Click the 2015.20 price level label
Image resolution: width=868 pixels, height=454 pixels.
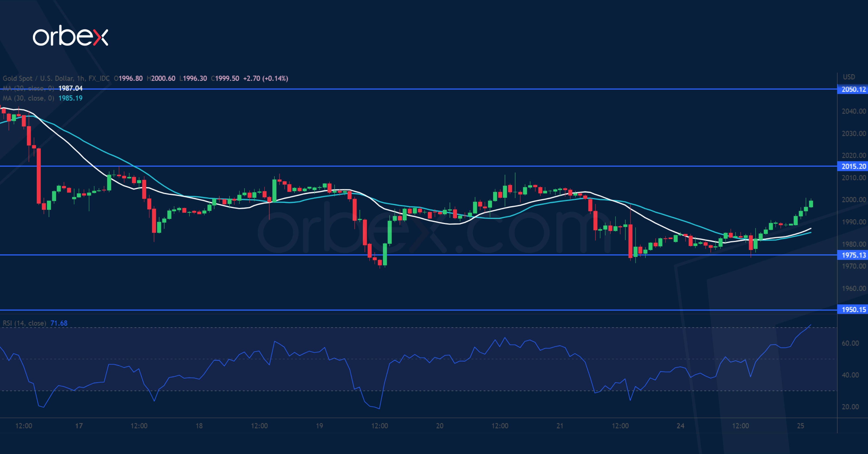pyautogui.click(x=853, y=166)
